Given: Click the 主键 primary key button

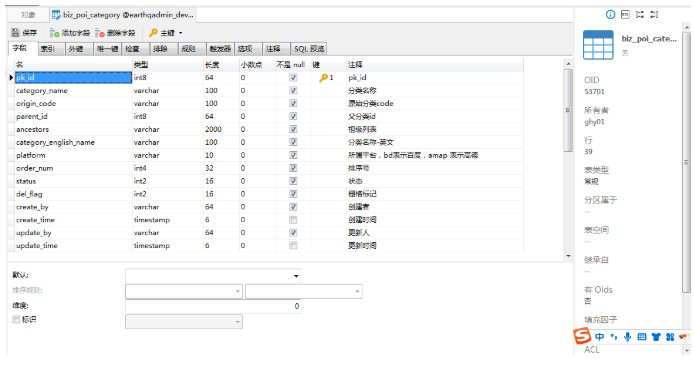Looking at the screenshot, I should pos(162,33).
